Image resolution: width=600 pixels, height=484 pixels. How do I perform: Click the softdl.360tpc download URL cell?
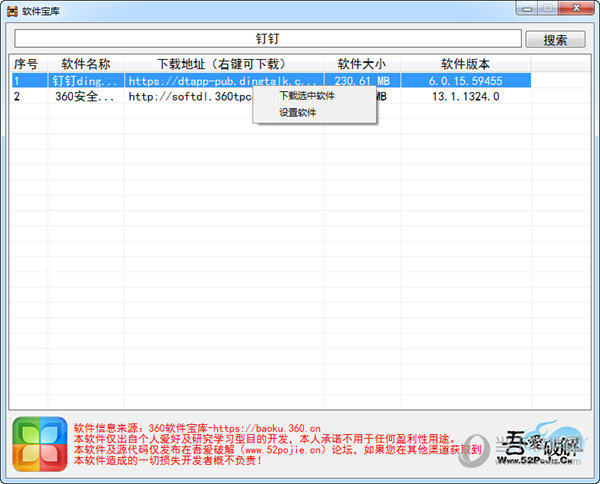pyautogui.click(x=189, y=96)
